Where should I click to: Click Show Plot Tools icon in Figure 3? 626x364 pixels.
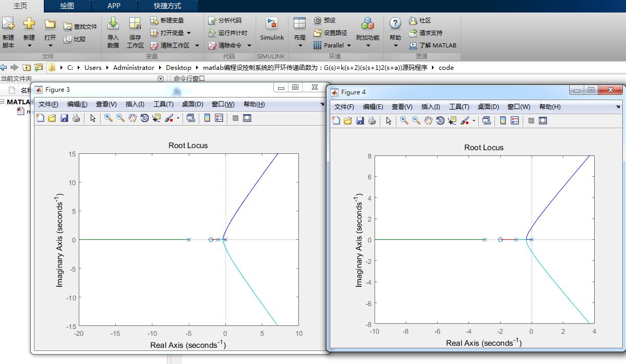coord(247,118)
